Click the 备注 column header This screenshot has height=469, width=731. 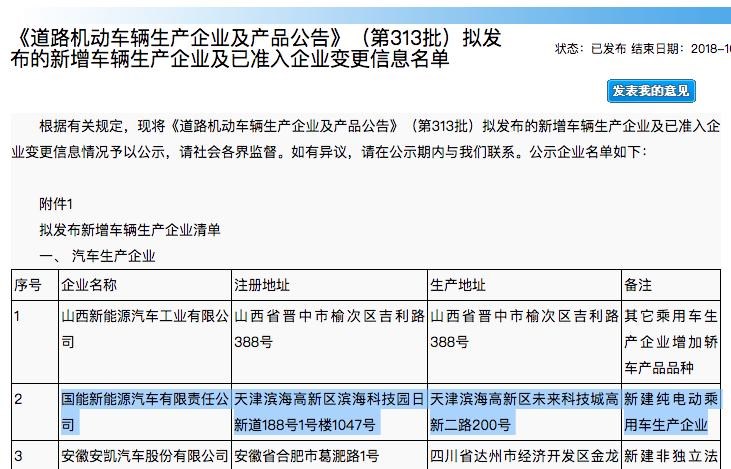tap(638, 285)
